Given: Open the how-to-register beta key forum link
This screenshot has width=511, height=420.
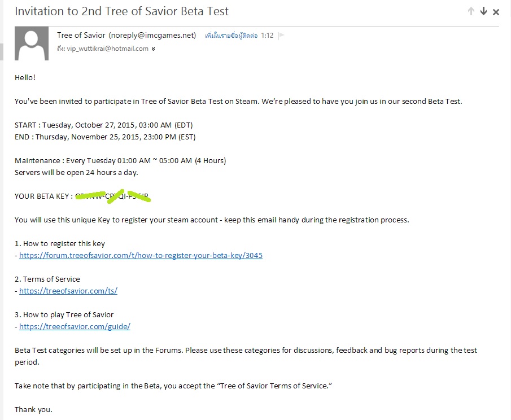Looking at the screenshot, I should point(141,255).
